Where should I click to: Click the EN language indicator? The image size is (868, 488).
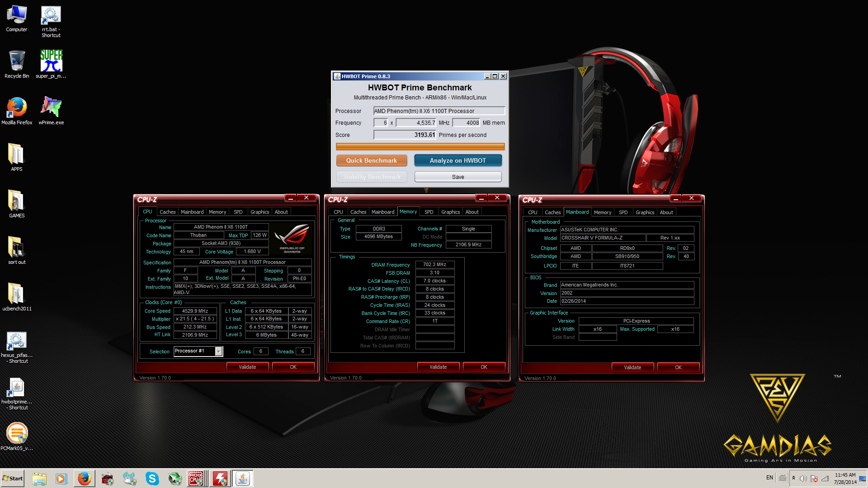(769, 478)
